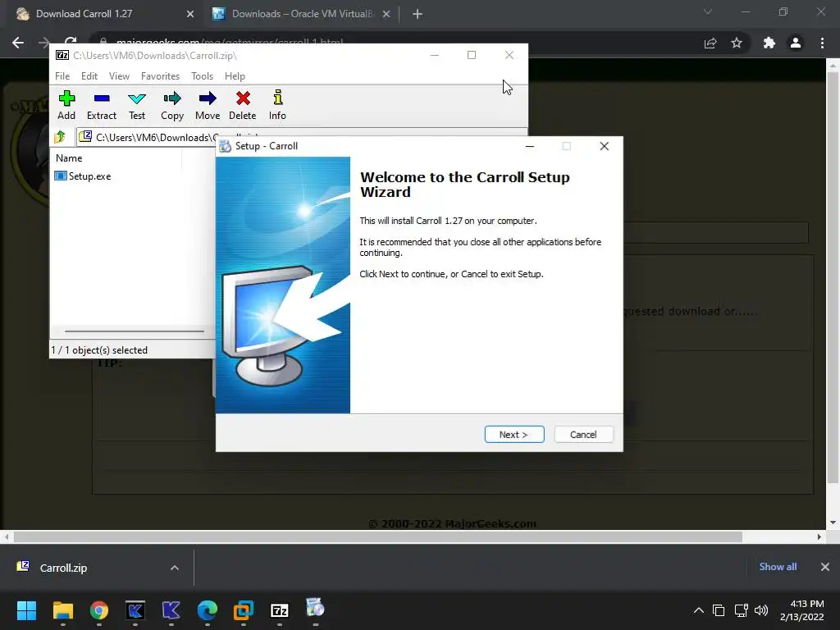Bookmark this page with the star icon
Image resolution: width=840 pixels, height=630 pixels.
tap(737, 43)
